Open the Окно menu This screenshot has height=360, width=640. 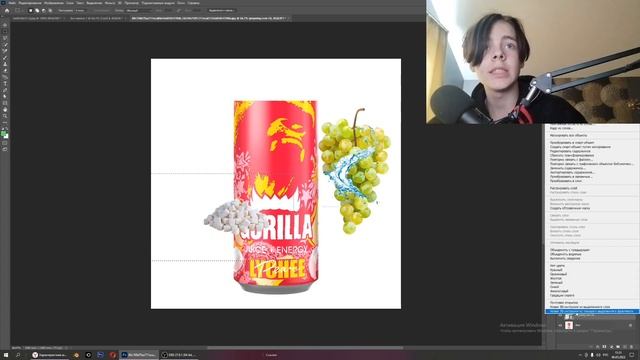(x=181, y=3)
